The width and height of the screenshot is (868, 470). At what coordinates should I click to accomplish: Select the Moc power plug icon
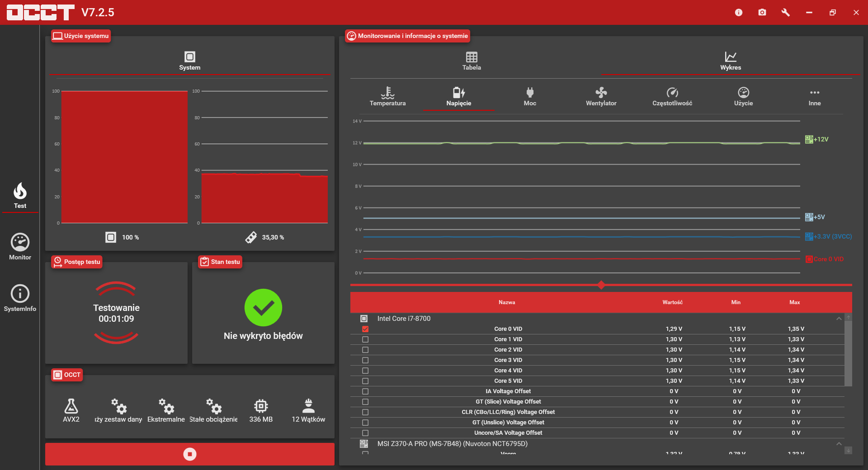[530, 93]
